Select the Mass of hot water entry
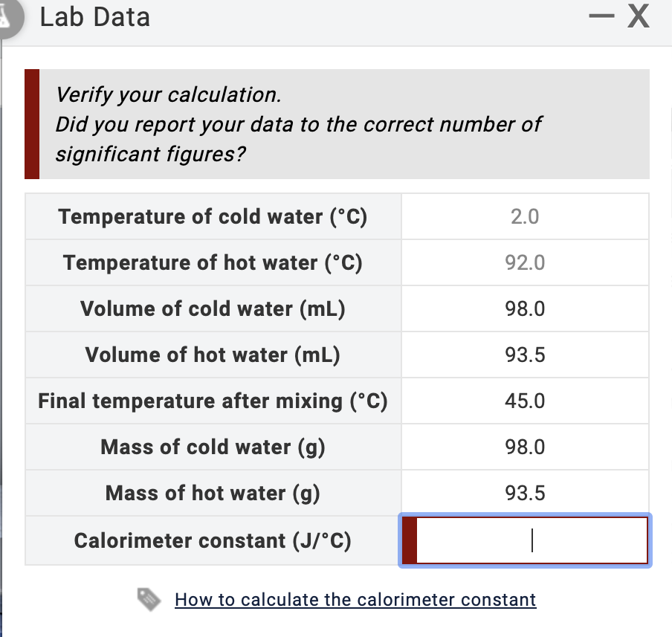The height and width of the screenshot is (637, 672). point(525,493)
